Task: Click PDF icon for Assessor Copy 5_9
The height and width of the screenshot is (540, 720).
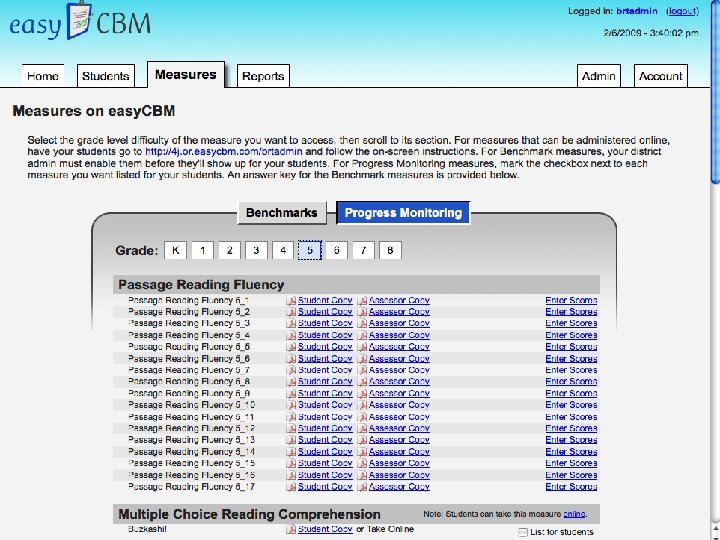Action: pyautogui.click(x=362, y=394)
